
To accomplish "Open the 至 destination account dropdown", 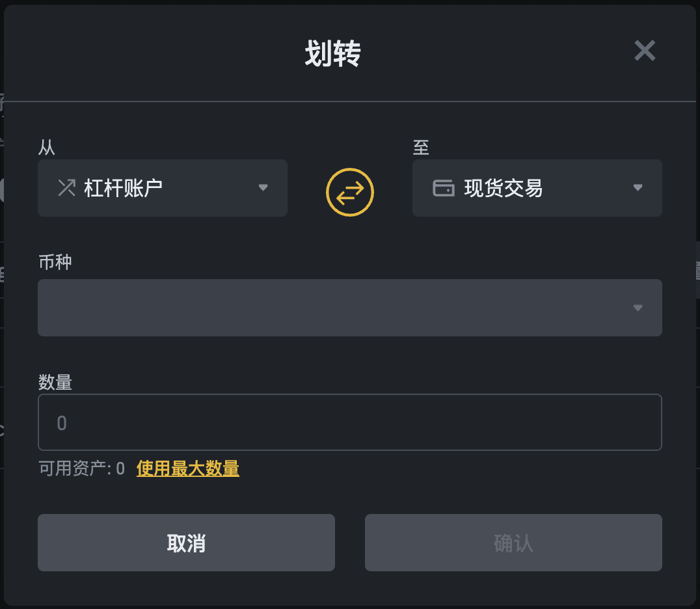I will 537,187.
